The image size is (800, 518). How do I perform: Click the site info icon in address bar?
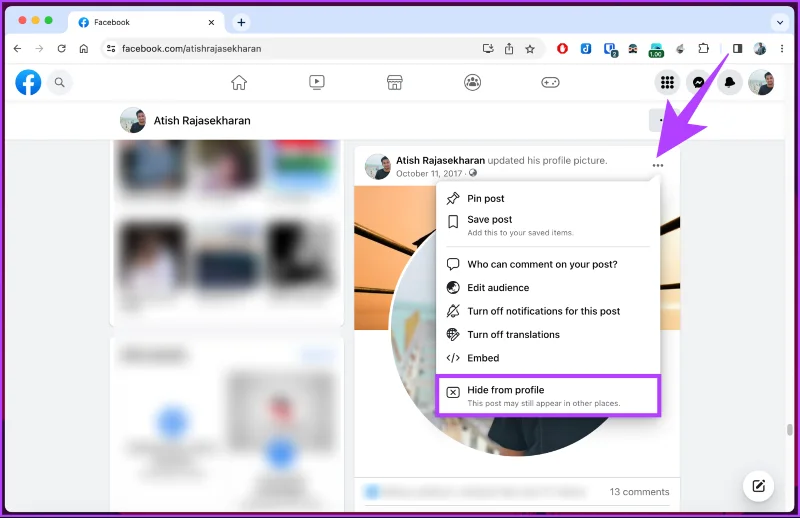111,48
